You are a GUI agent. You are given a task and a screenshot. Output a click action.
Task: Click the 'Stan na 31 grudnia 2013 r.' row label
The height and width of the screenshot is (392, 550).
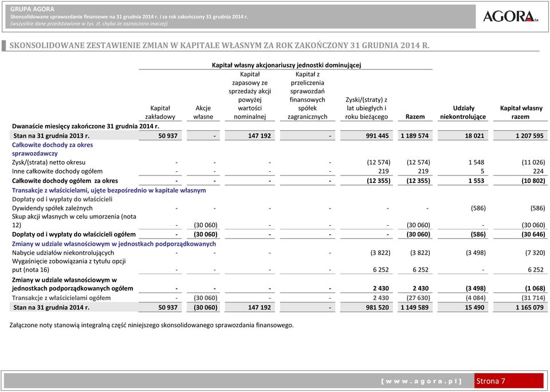[x=51, y=136]
